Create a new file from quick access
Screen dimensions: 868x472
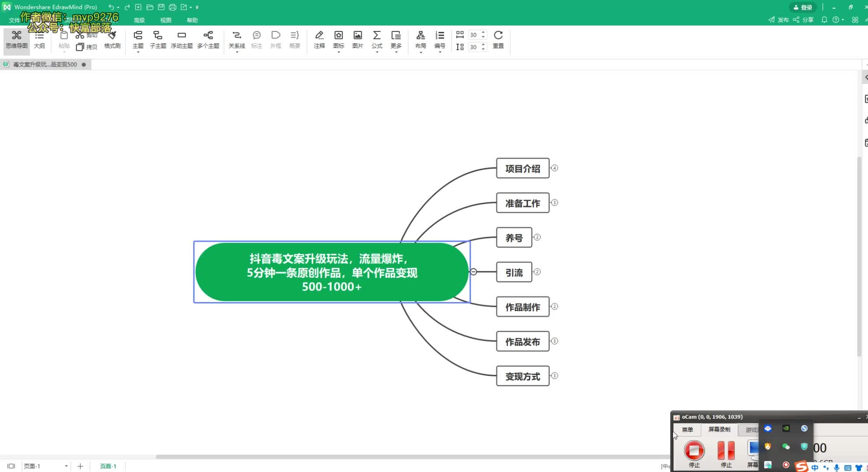(x=138, y=7)
